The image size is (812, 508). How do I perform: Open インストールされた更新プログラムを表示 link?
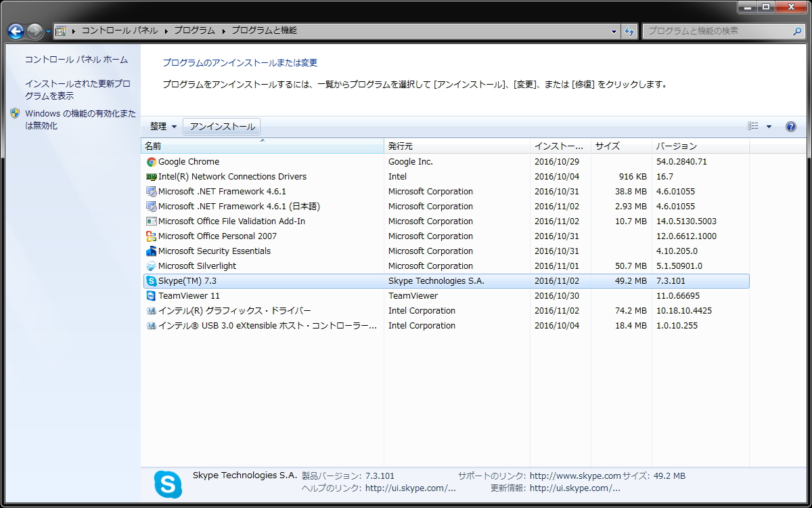coord(78,90)
